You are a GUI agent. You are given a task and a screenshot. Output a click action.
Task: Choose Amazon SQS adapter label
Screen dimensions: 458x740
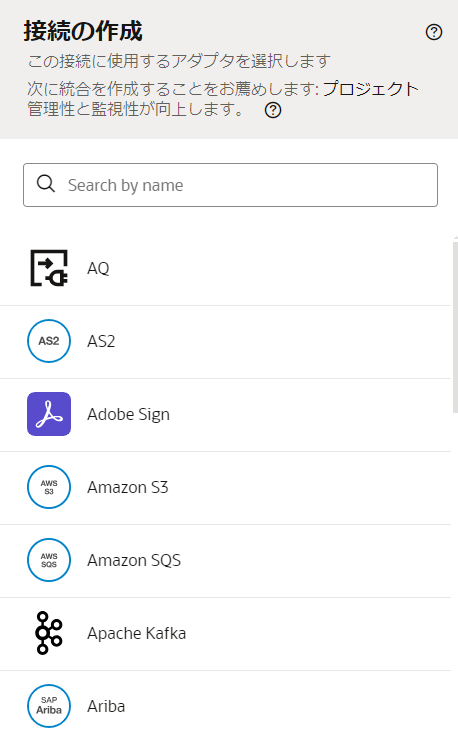[x=134, y=560]
